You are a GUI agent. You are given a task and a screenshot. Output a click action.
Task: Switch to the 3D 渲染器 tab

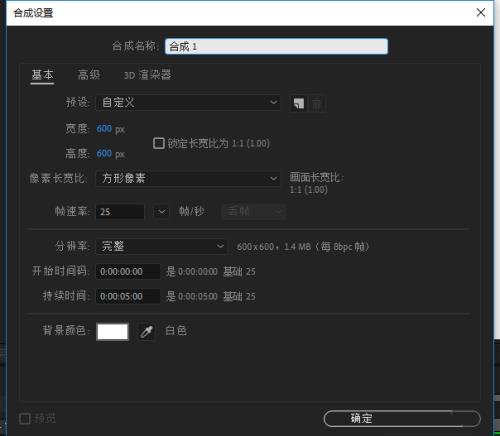point(147,75)
